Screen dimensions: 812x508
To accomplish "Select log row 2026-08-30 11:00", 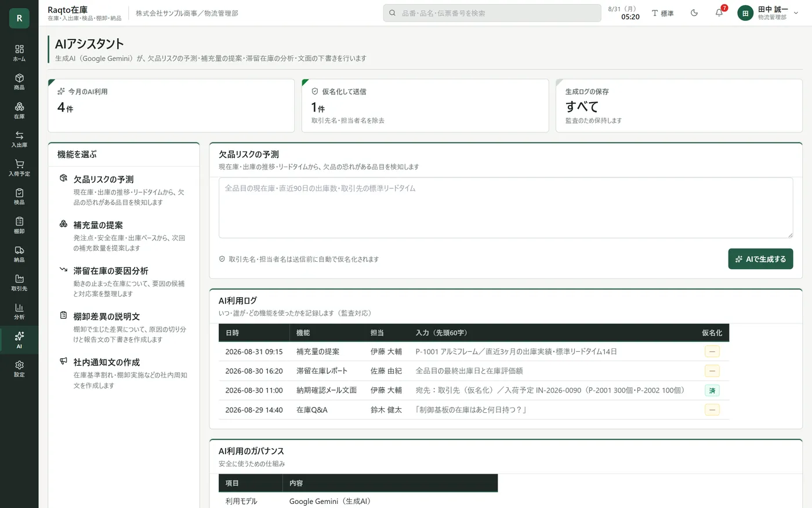I will [x=474, y=390].
